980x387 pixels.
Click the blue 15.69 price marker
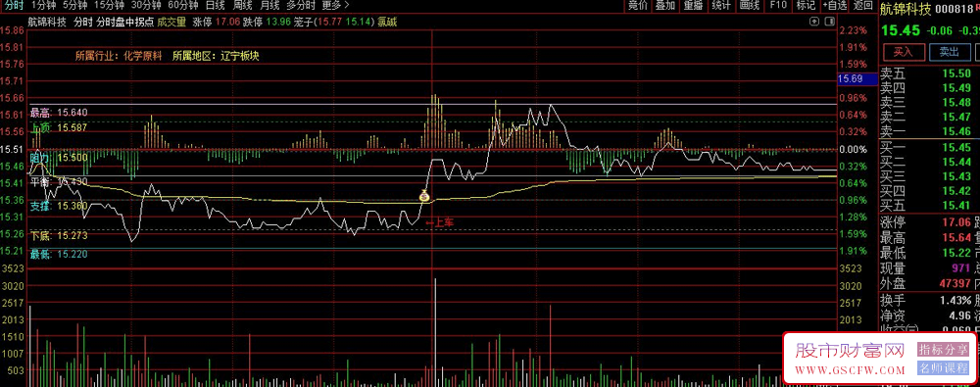(x=850, y=78)
